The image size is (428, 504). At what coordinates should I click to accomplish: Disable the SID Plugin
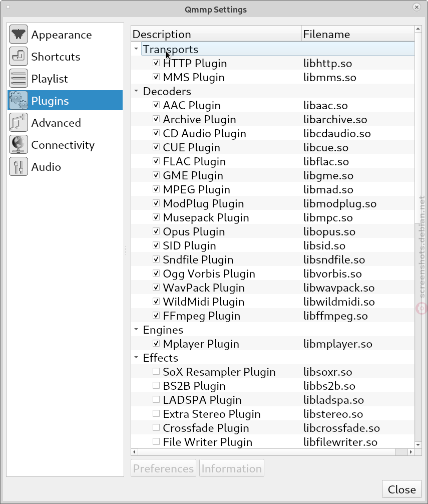pos(156,245)
